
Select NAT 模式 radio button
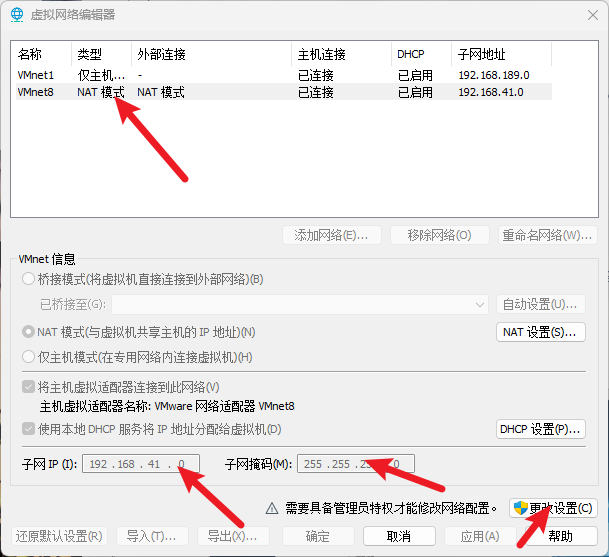click(29, 332)
